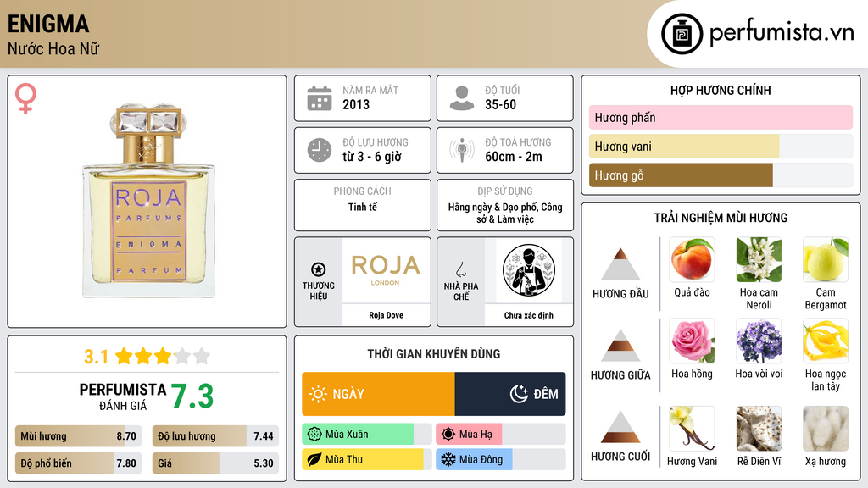The height and width of the screenshot is (488, 868).
Task: Select the orange Ngày time segment
Action: tap(378, 394)
